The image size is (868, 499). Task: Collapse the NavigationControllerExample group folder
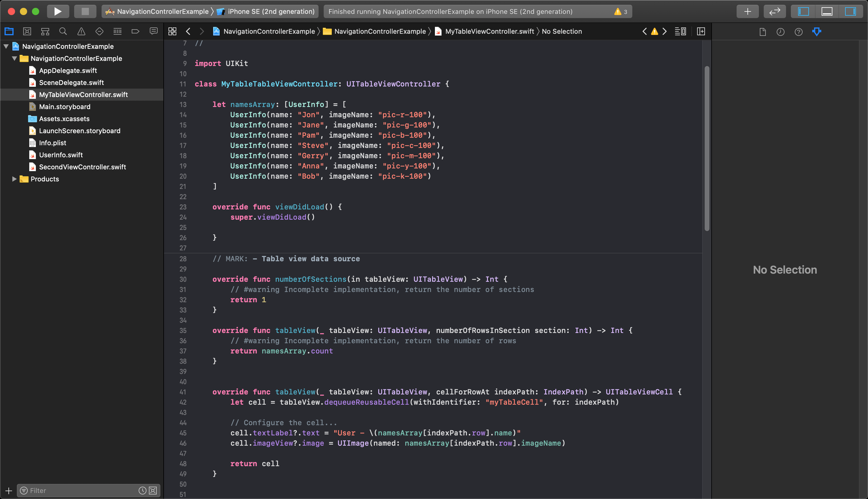pyautogui.click(x=14, y=58)
